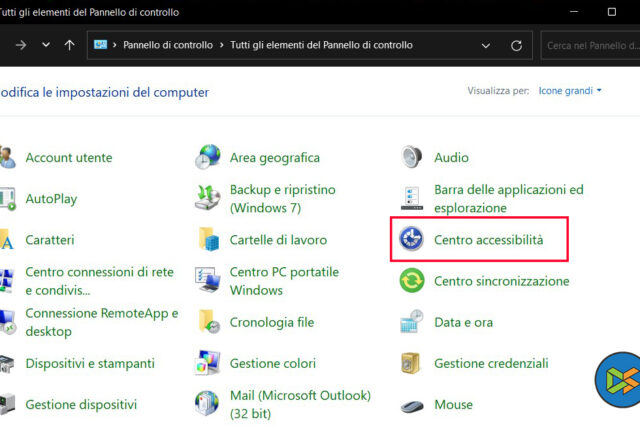640x426 pixels.
Task: Open Area geografica link
Action: 275,158
